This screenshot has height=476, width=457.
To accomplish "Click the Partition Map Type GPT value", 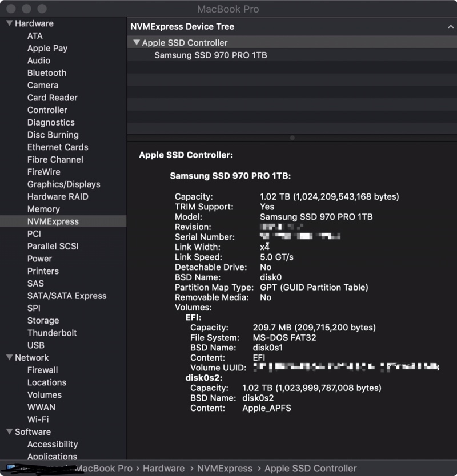I will point(314,287).
